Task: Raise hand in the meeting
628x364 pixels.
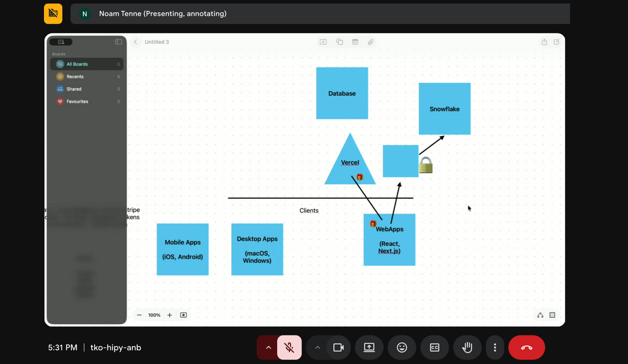Action: pos(467,348)
